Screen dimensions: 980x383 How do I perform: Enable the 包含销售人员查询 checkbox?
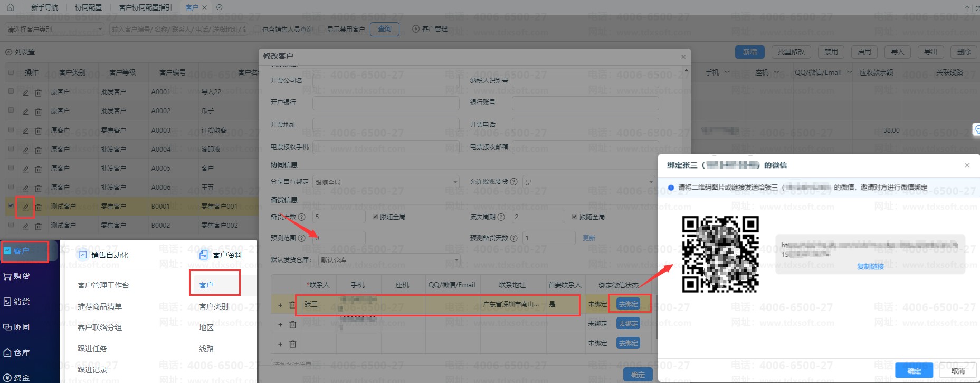click(x=257, y=29)
